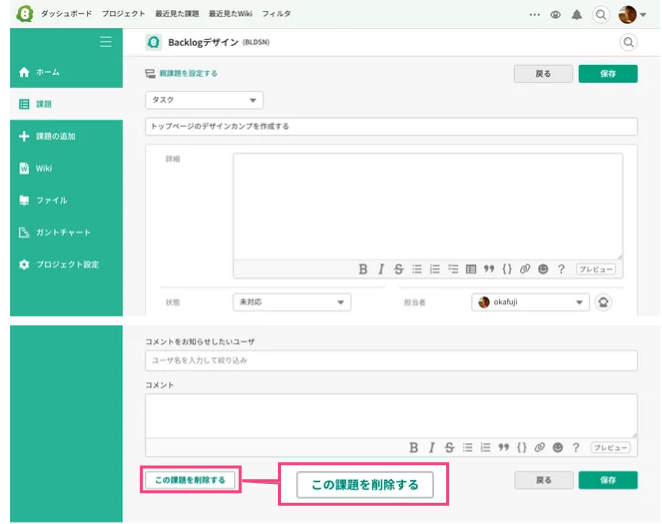Open Wiki in the sidebar
The image size is (662, 524).
pyautogui.click(x=66, y=168)
